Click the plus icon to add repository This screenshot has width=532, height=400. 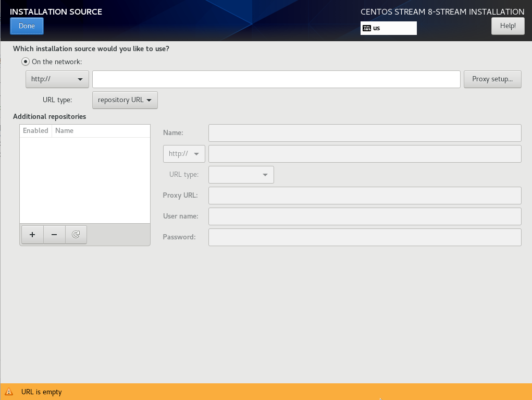[32, 235]
